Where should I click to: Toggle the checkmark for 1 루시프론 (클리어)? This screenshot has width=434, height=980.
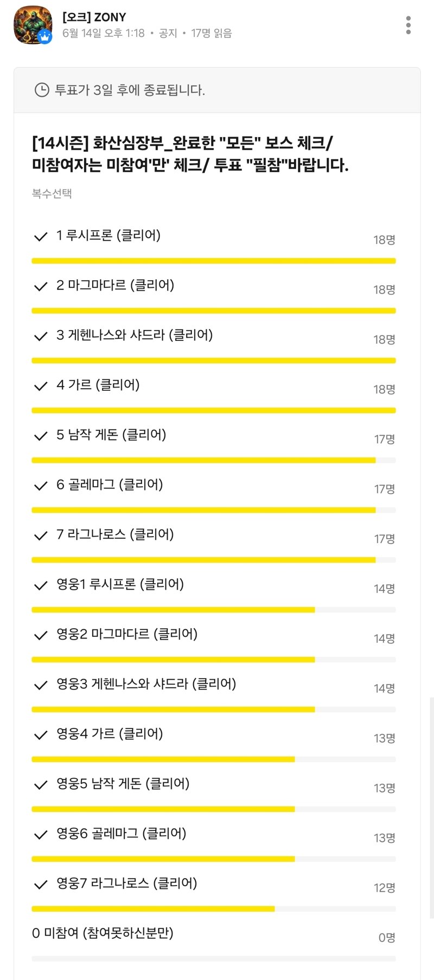point(41,237)
